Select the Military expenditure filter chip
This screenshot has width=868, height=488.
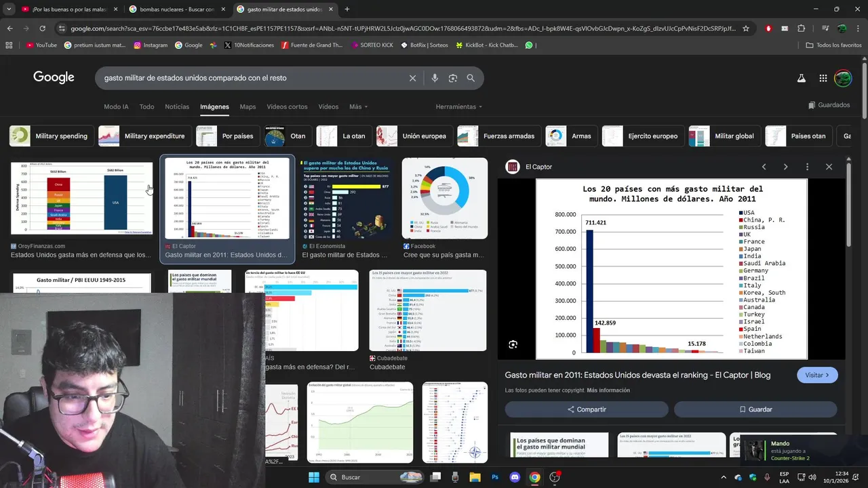pos(144,136)
